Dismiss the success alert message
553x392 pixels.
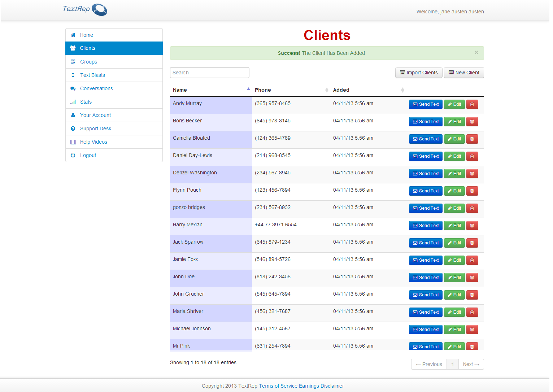click(x=476, y=52)
